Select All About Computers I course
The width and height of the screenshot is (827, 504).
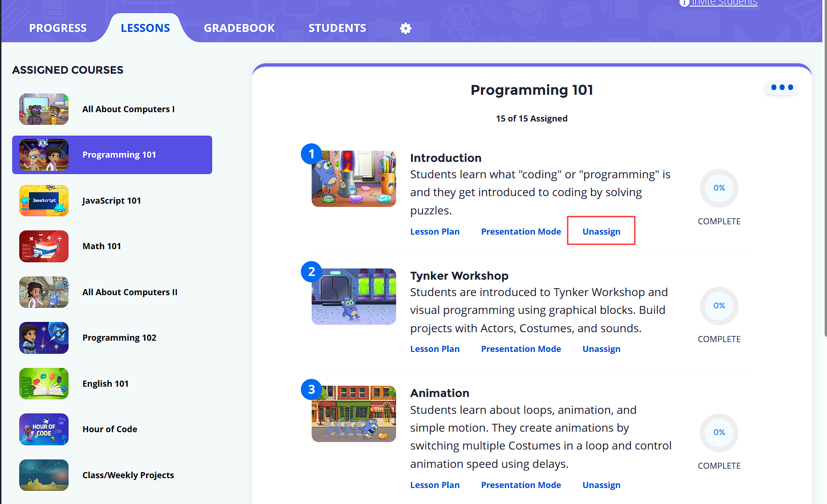point(112,109)
